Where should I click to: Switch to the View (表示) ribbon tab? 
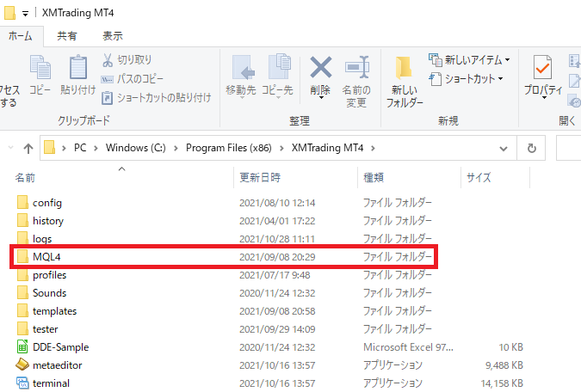point(112,35)
